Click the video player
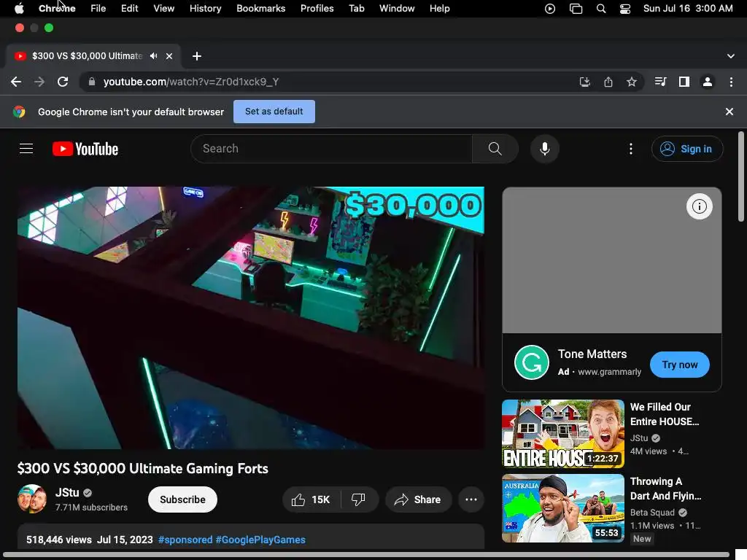This screenshot has width=747, height=560. [x=251, y=318]
